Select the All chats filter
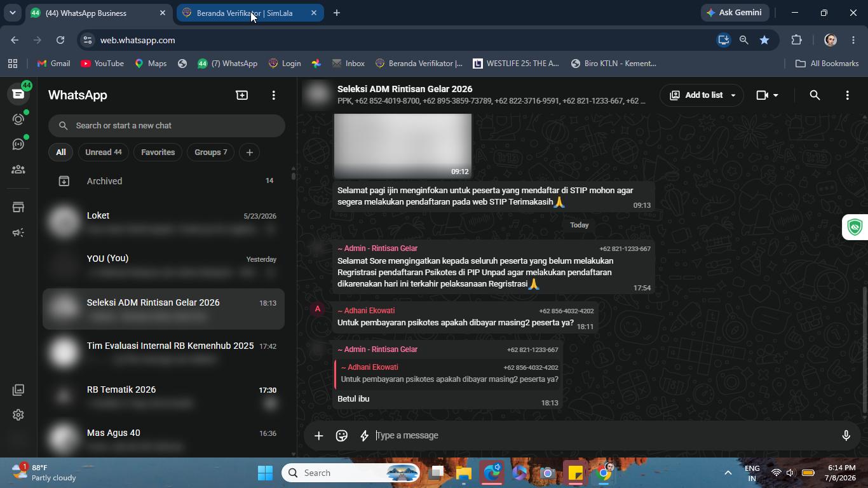Viewport: 868px width, 488px height. pos(60,152)
